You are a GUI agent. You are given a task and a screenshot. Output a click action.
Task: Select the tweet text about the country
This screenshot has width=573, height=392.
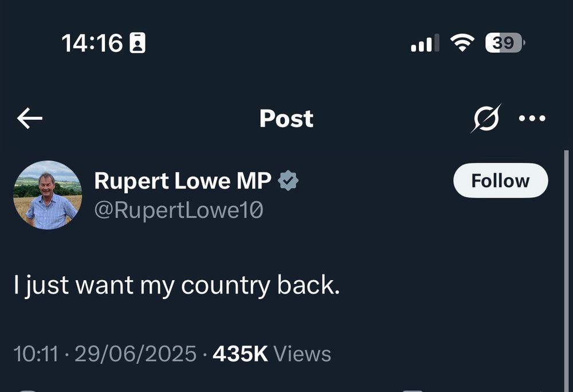pos(178,284)
